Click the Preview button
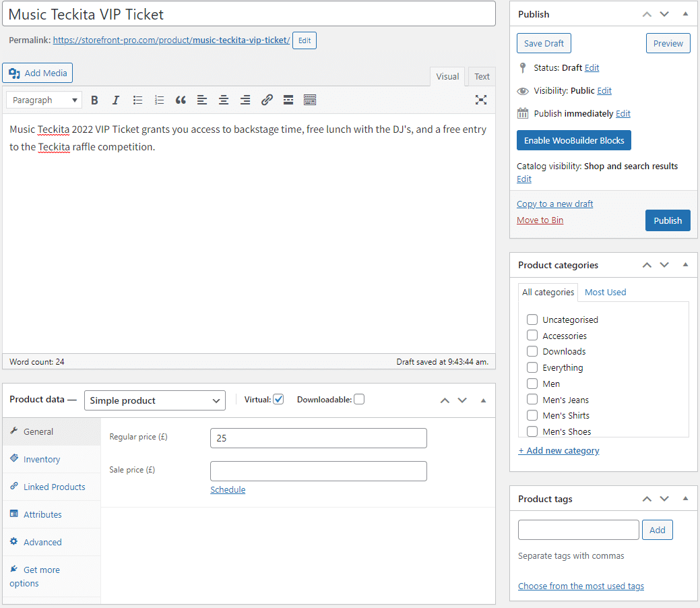The height and width of the screenshot is (608, 700). [x=668, y=43]
